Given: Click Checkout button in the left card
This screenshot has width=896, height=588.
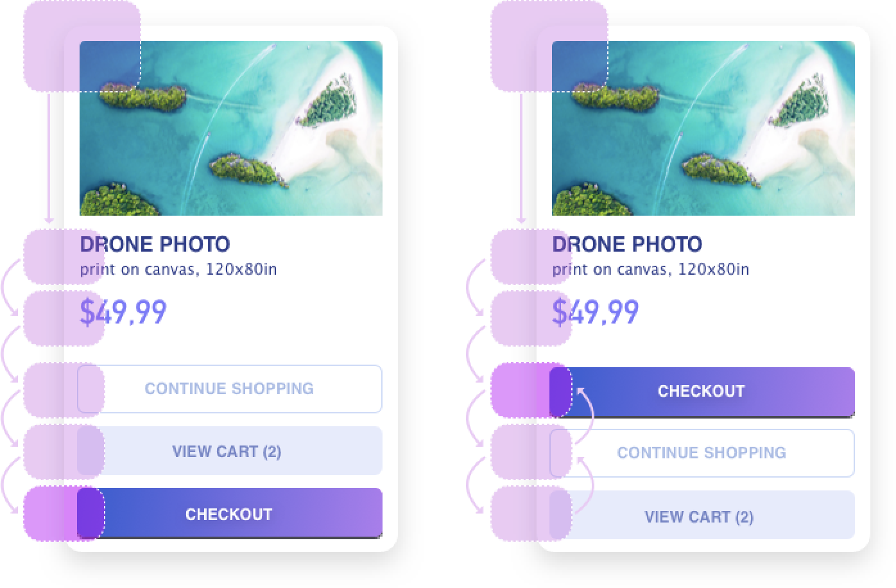Looking at the screenshot, I should (230, 513).
